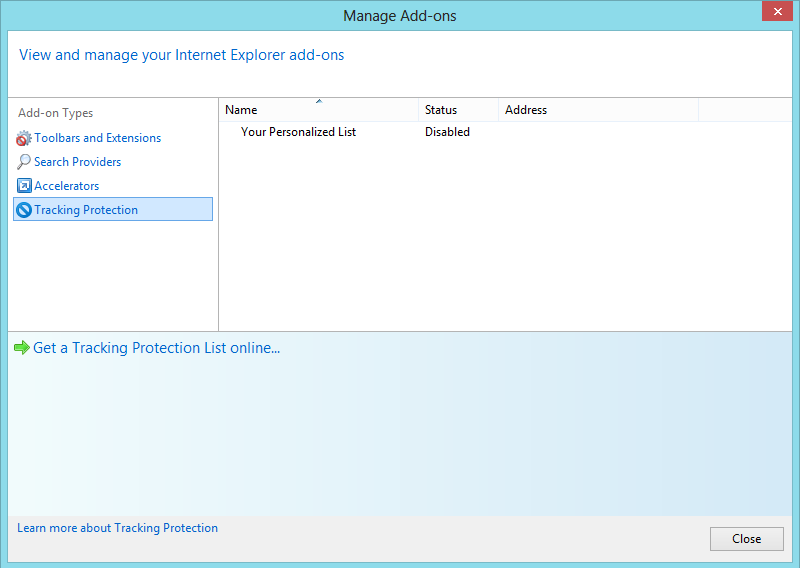This screenshot has height=568, width=800.
Task: Click the green arrow beside Get a List
Action: 22,348
